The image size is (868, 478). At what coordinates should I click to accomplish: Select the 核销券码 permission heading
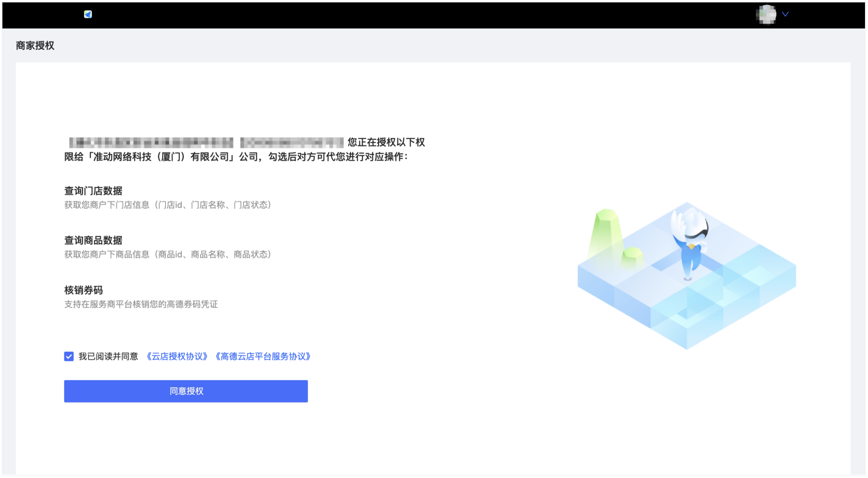(x=84, y=290)
